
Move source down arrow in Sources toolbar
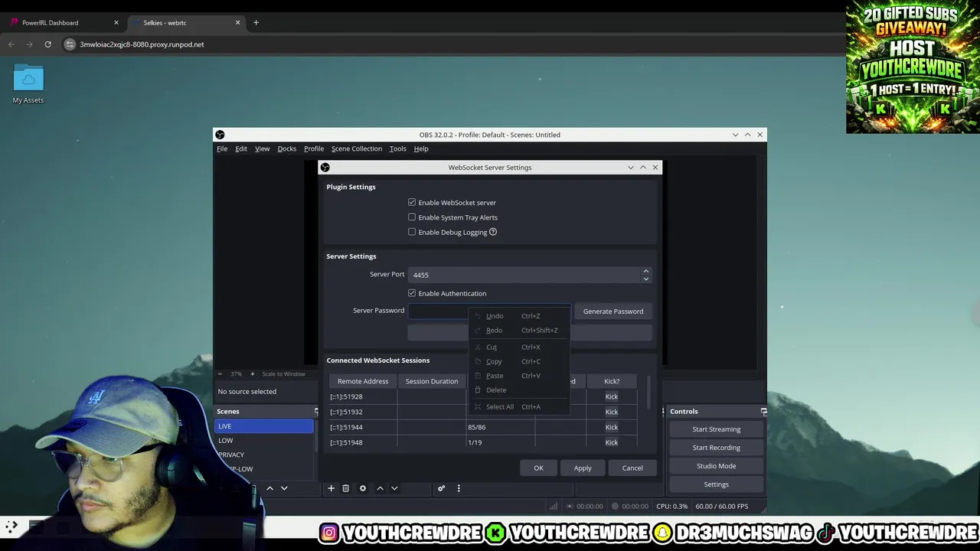click(x=394, y=488)
